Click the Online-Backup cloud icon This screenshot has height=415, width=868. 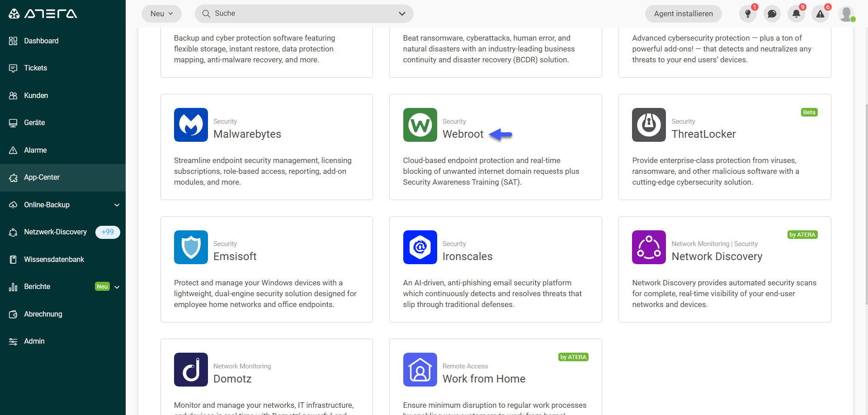click(x=13, y=205)
